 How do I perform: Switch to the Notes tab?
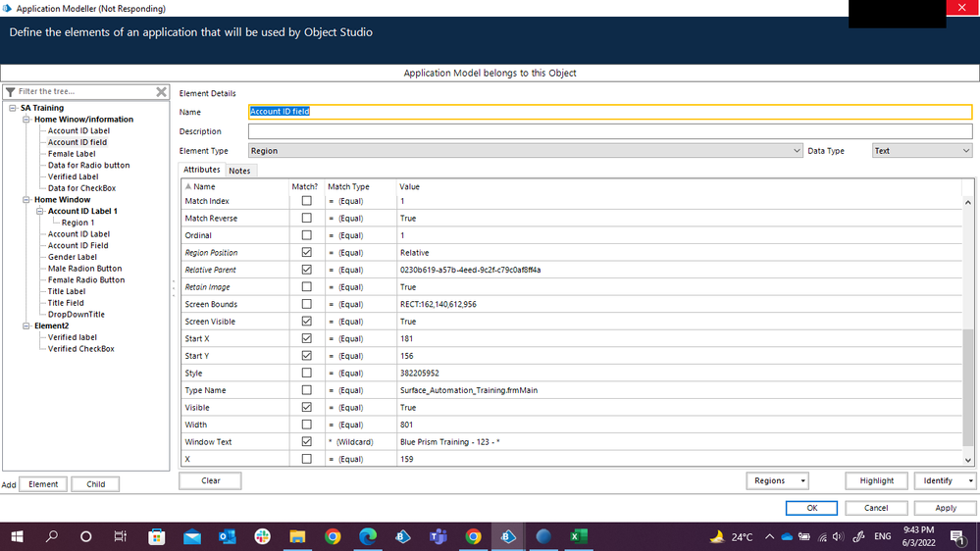pos(240,171)
